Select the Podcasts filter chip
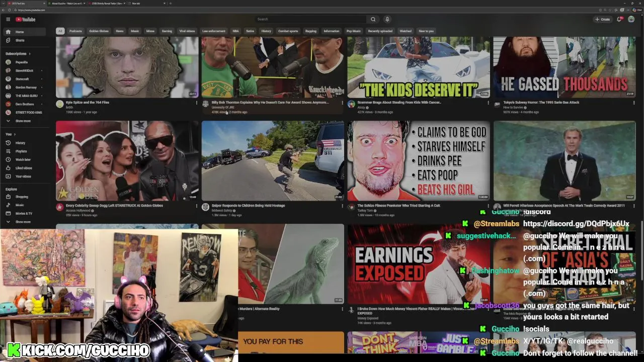Image resolution: width=644 pixels, height=362 pixels. tap(75, 31)
